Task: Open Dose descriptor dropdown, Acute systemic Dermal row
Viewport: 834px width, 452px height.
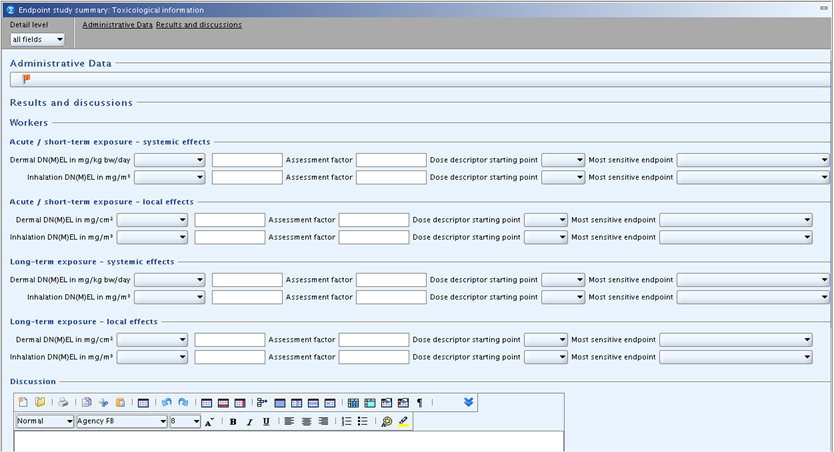Action: pyautogui.click(x=563, y=160)
